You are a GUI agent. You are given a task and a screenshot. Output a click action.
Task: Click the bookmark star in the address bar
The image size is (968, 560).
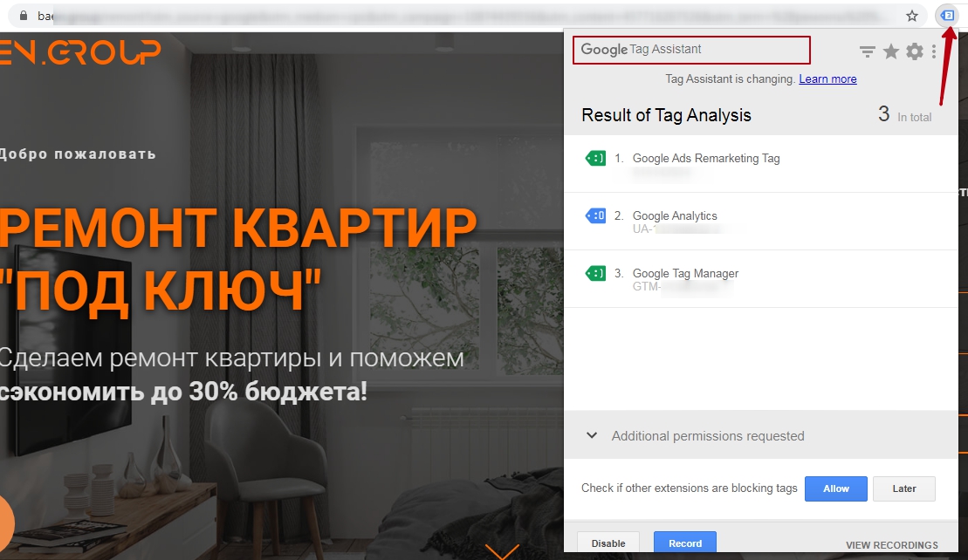(x=913, y=15)
